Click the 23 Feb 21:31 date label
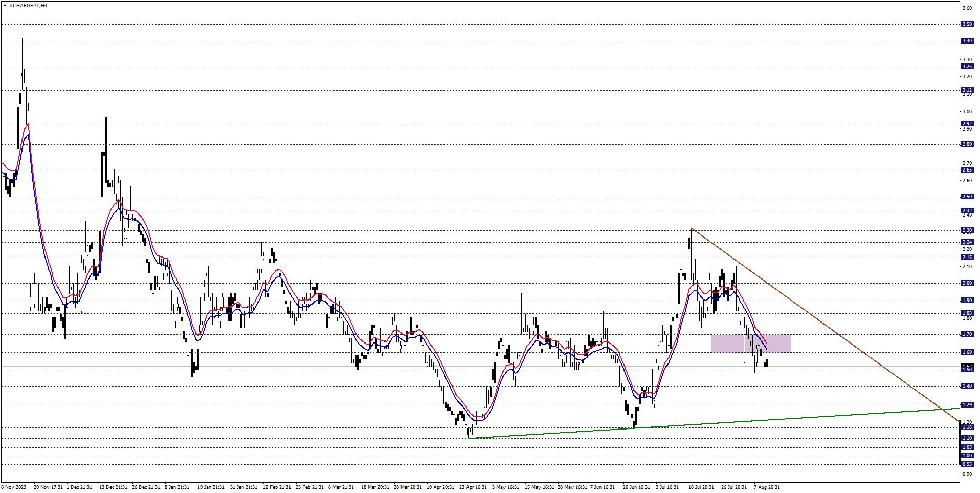The height and width of the screenshot is (493, 980). [x=309, y=487]
